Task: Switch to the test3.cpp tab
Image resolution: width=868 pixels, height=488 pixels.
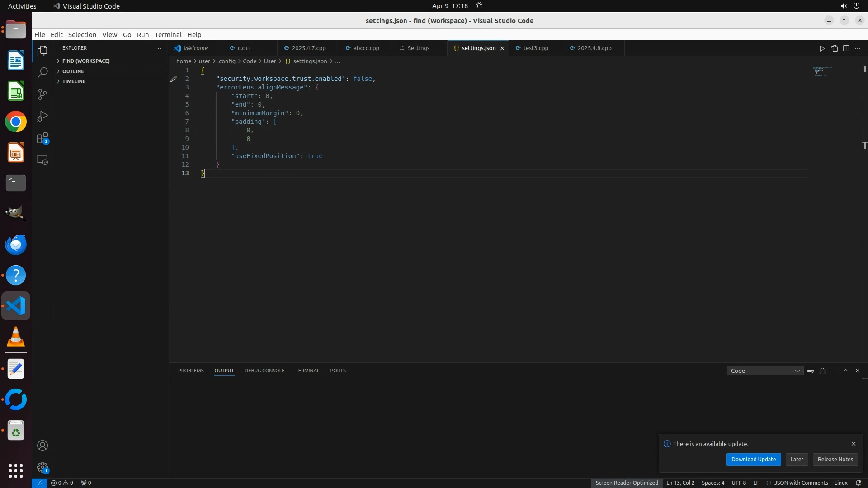Action: 536,48
